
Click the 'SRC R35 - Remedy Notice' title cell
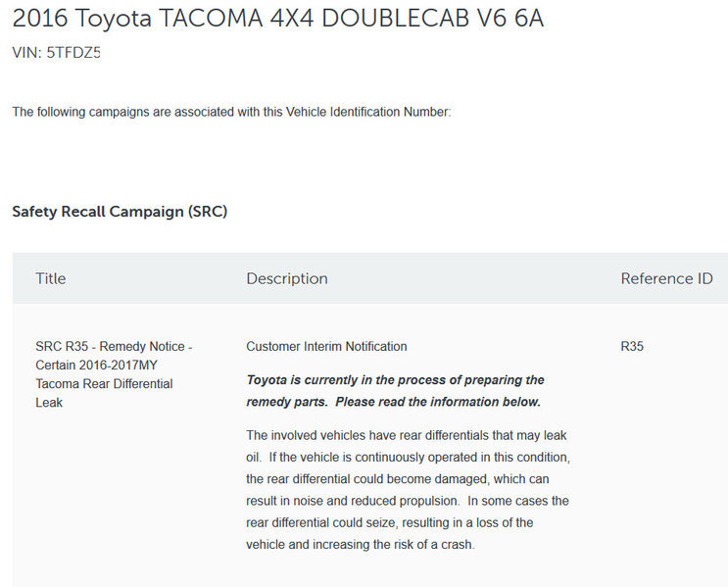[114, 374]
